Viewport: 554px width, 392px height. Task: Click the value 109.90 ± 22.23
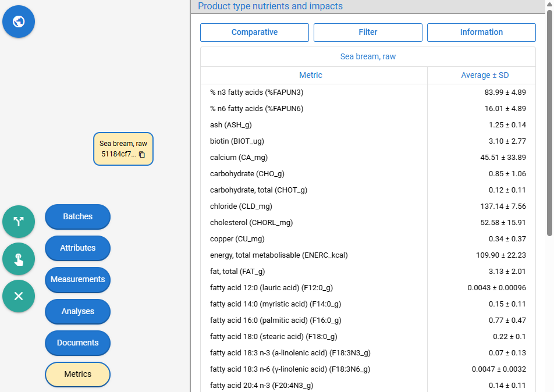[x=500, y=255]
